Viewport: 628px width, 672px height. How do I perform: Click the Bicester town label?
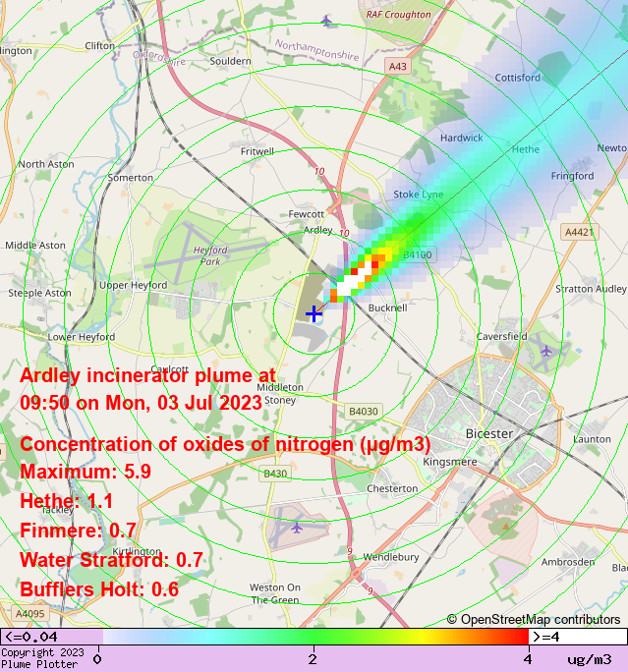coord(489,433)
